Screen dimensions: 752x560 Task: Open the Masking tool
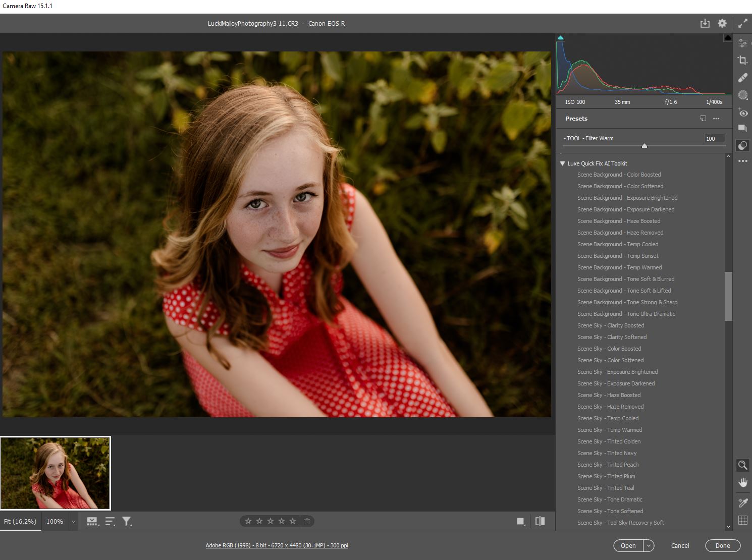pyautogui.click(x=742, y=95)
